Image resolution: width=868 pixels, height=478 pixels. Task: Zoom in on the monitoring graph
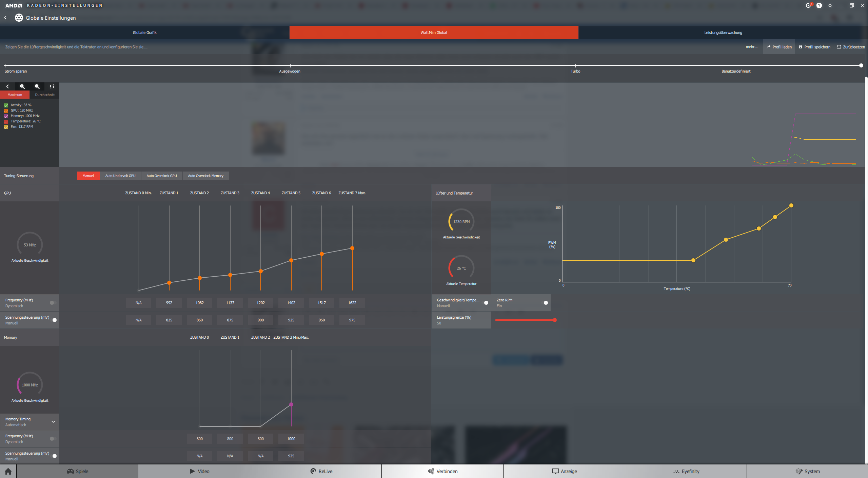click(22, 86)
